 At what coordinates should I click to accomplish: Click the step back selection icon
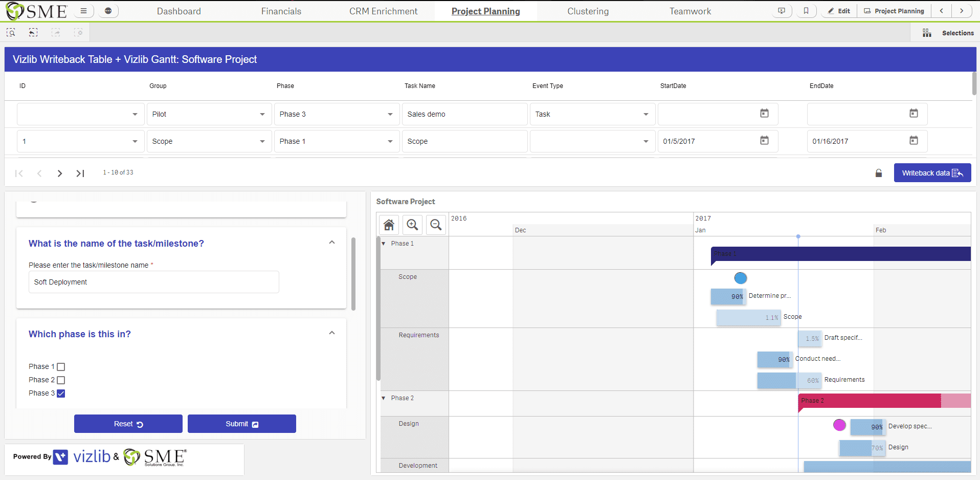point(33,33)
